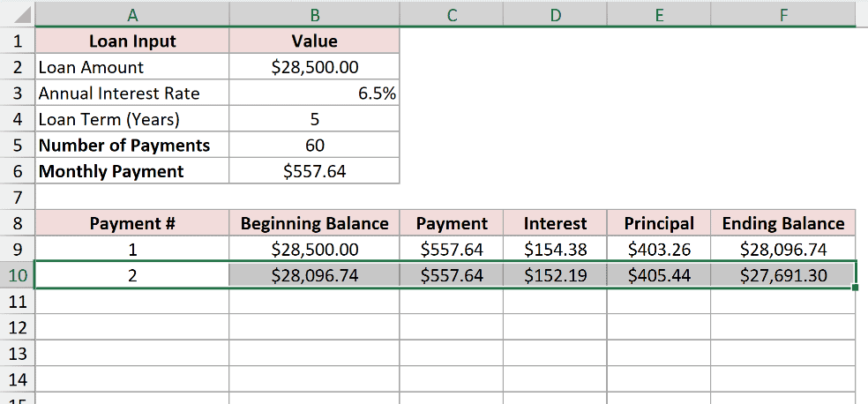Select the $557.64 payment cell in row 10
Viewport: 868px width, 404px height.
click(451, 275)
